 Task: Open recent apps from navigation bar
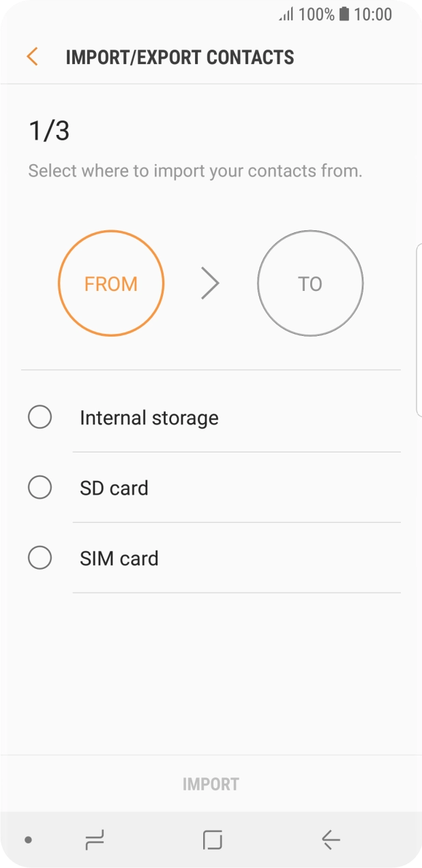click(95, 841)
